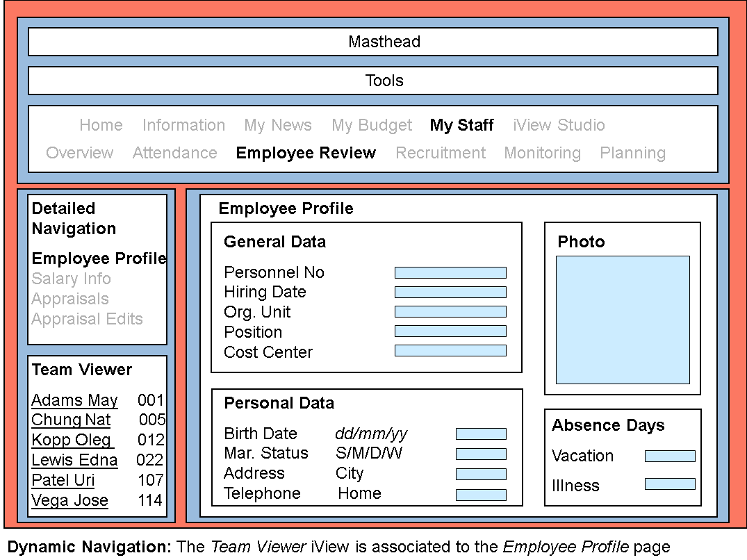
Task: Select the Recruitment sub-tab
Action: pos(441,153)
